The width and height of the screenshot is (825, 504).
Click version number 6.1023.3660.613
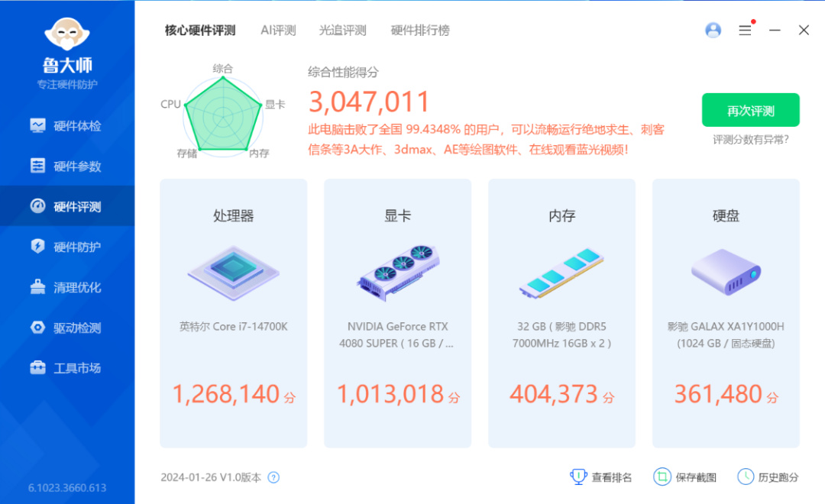click(x=66, y=488)
